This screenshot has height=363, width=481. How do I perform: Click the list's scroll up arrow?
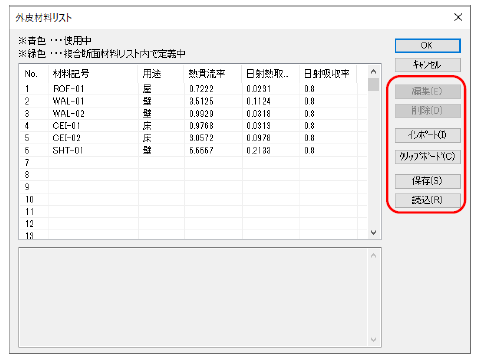coord(373,71)
